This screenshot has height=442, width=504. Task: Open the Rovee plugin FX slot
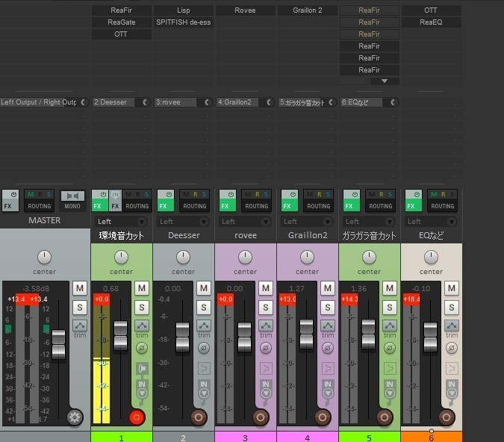point(245,10)
